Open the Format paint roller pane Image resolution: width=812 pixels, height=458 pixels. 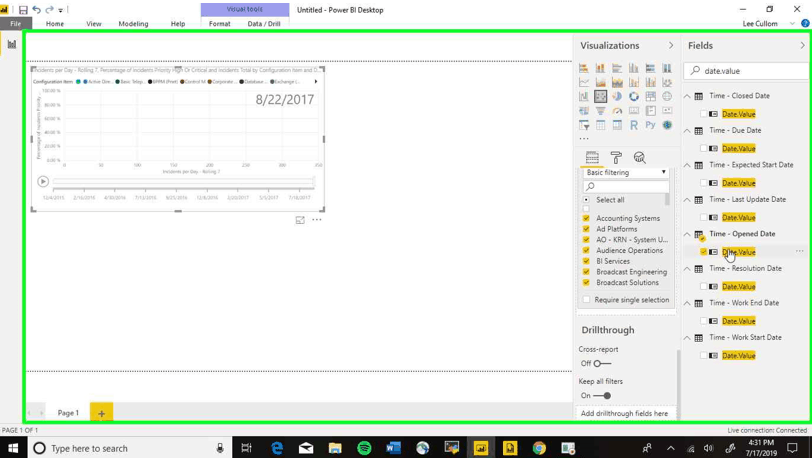[616, 157]
